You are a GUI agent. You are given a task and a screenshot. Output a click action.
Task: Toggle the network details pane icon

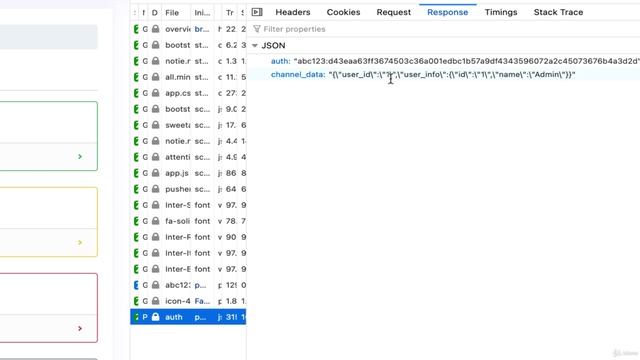point(257,12)
